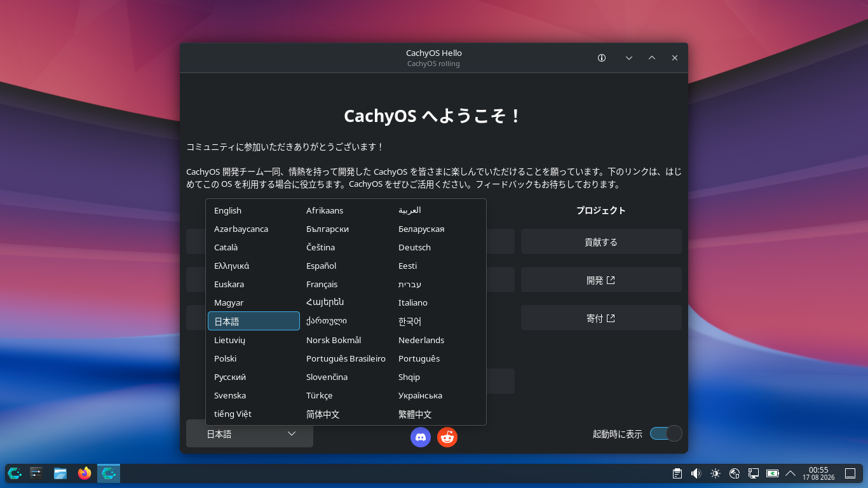Select Ελληνικά in the language list
Image resolution: width=868 pixels, height=488 pixels.
(x=254, y=266)
